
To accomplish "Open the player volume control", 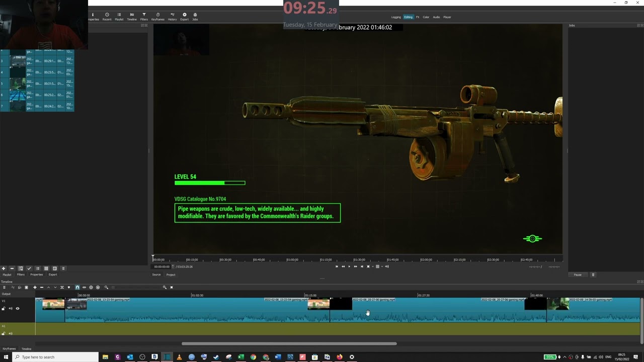I will point(387,266).
